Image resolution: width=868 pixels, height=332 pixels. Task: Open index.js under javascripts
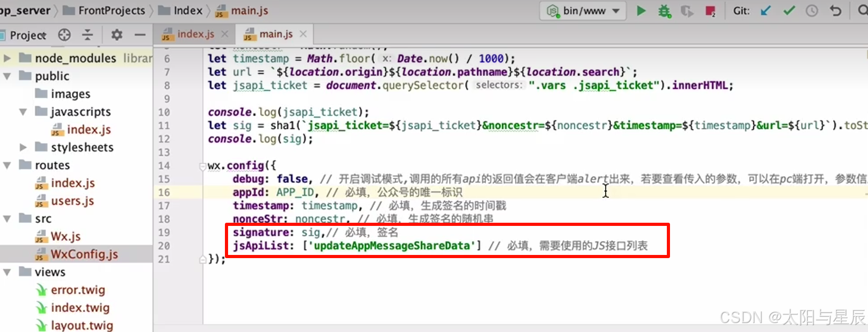[81, 130]
